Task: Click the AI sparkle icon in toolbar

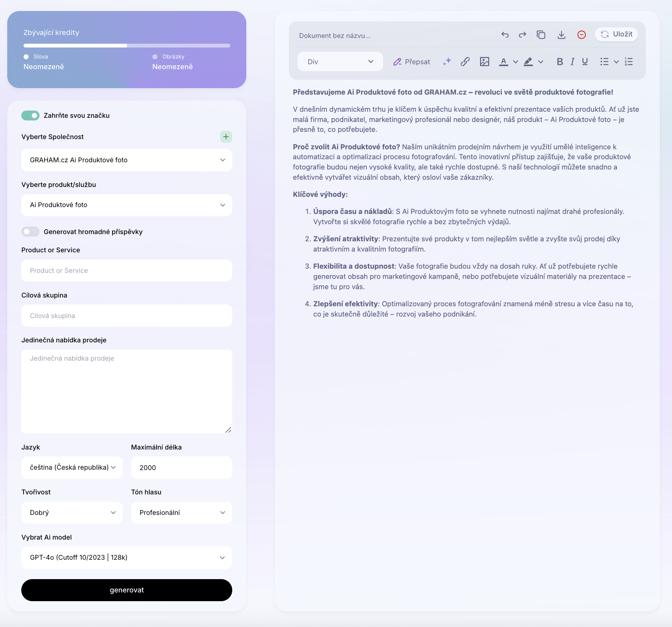Action: [447, 62]
